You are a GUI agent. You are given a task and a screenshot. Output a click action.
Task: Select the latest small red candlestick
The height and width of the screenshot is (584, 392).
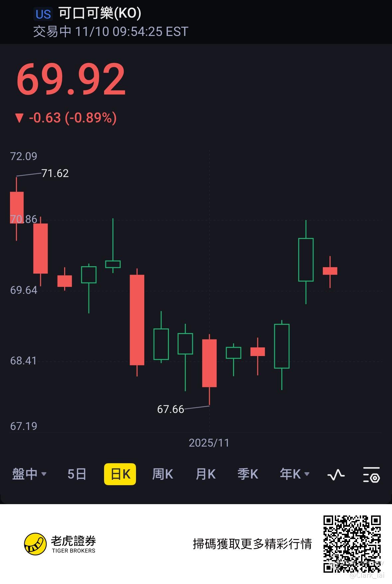point(330,272)
